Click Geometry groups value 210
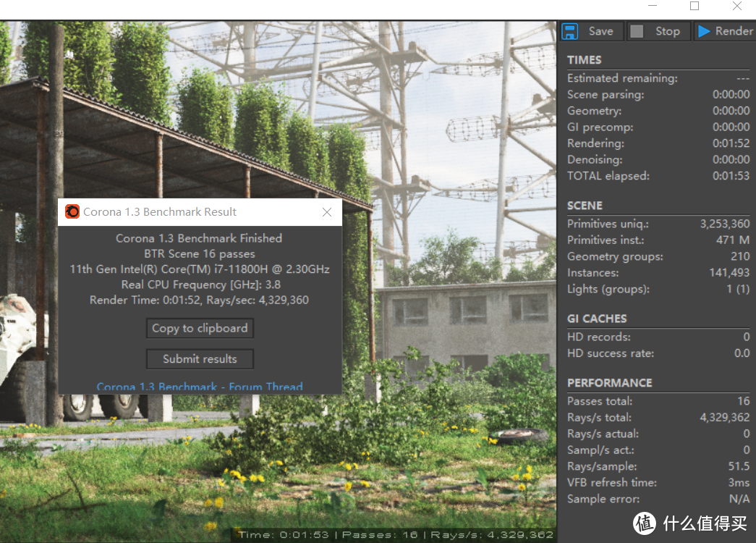 (740, 256)
